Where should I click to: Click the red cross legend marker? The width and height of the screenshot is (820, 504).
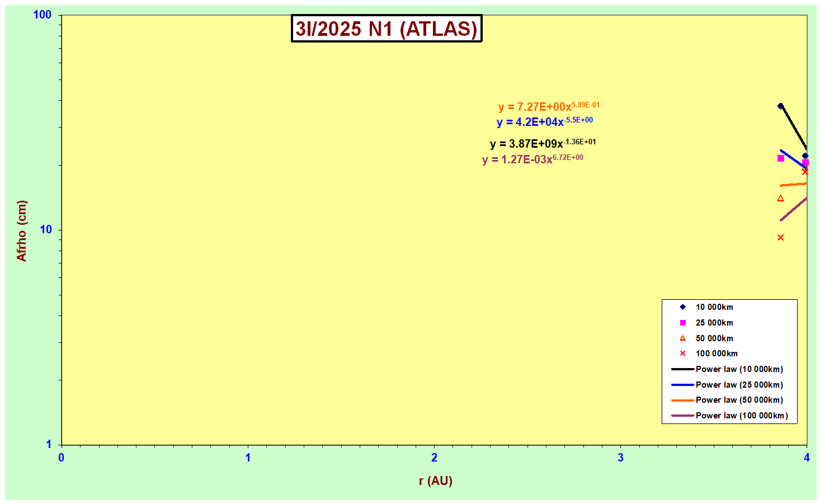click(x=682, y=354)
